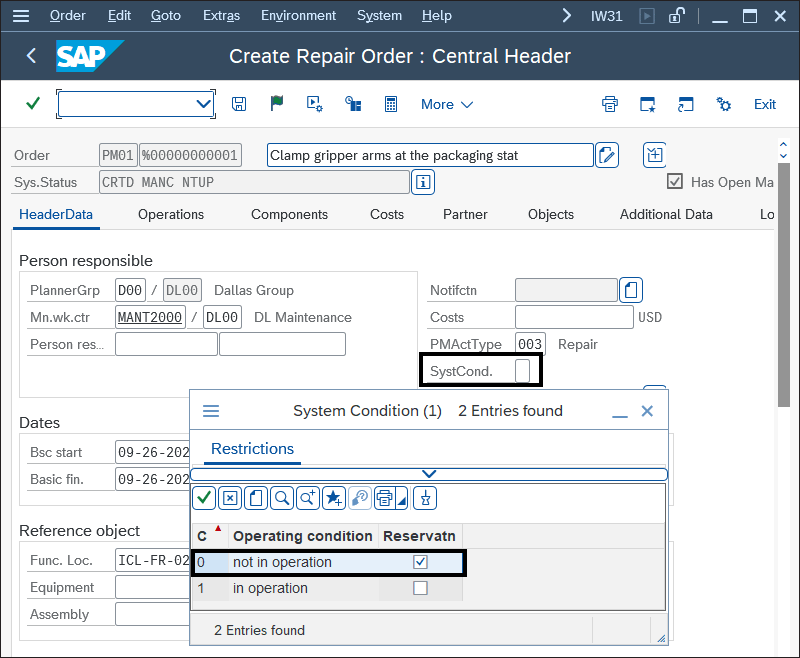Image resolution: width=800 pixels, height=658 pixels.
Task: Switch to the Additional Data tab
Action: [666, 214]
